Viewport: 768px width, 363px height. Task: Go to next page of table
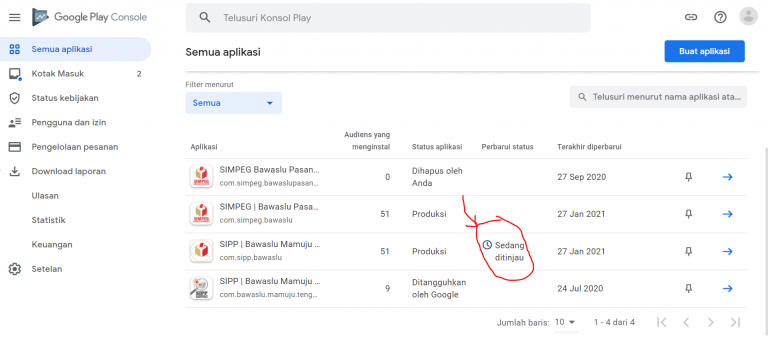(711, 322)
